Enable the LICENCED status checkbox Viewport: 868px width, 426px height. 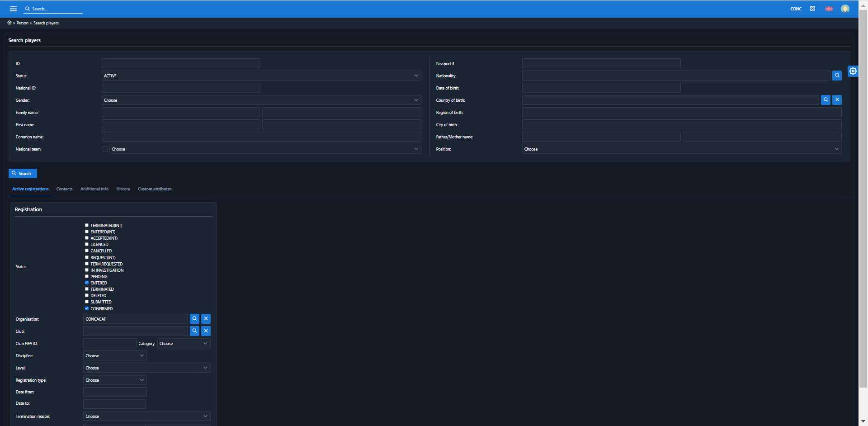coord(87,244)
